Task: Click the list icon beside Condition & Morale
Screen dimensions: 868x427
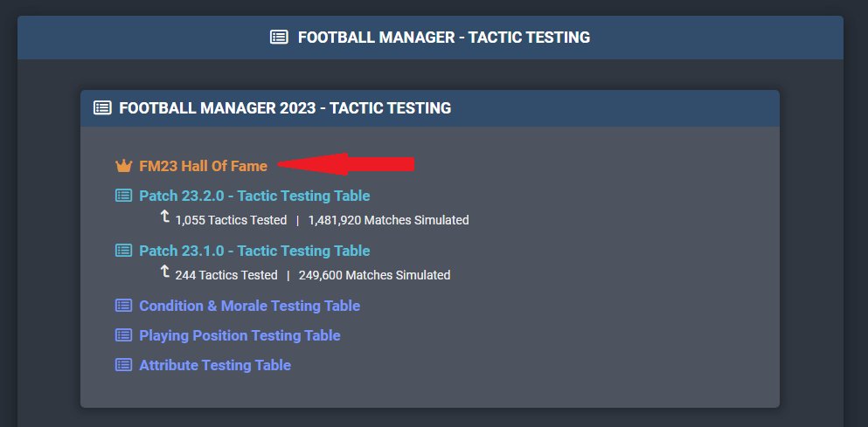Action: 123,306
